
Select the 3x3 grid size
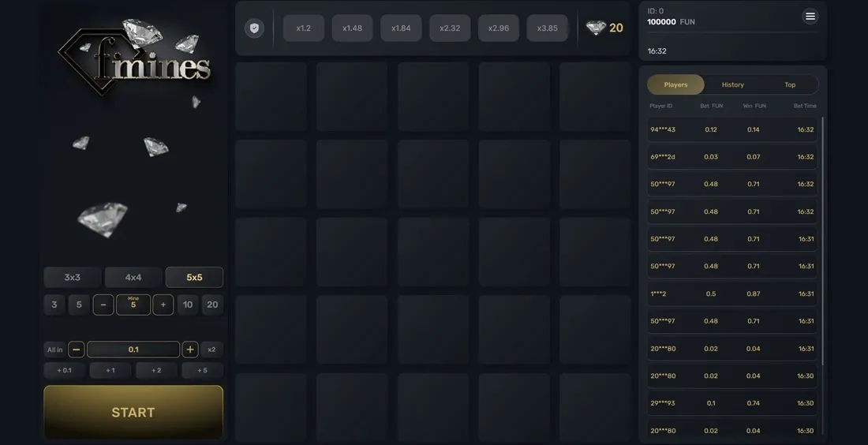[73, 277]
